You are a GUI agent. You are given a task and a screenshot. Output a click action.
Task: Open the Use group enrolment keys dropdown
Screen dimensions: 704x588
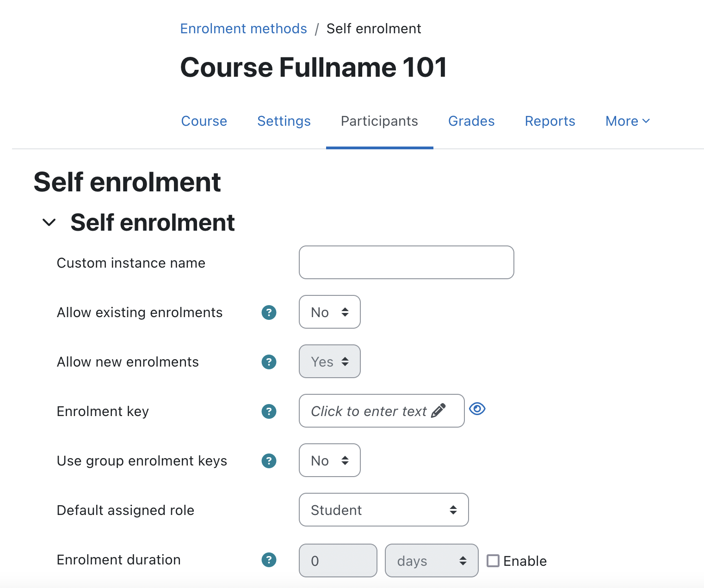click(330, 460)
